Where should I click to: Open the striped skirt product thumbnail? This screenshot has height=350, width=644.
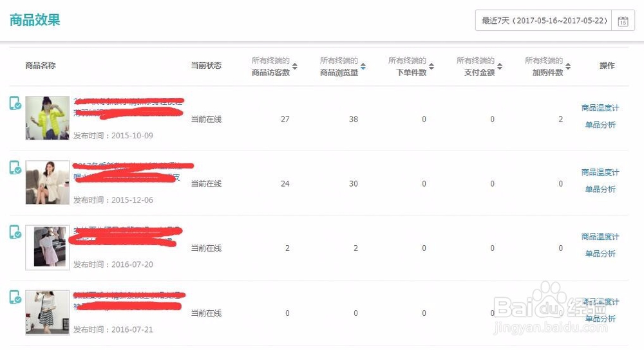[47, 313]
